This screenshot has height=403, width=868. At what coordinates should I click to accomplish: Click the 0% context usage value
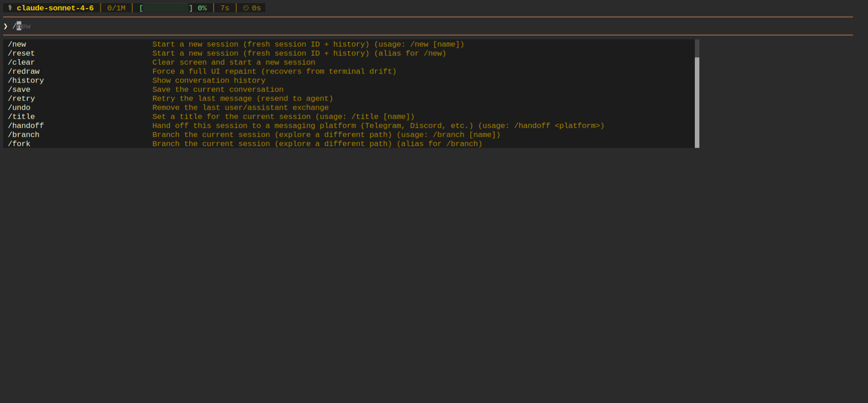202,8
